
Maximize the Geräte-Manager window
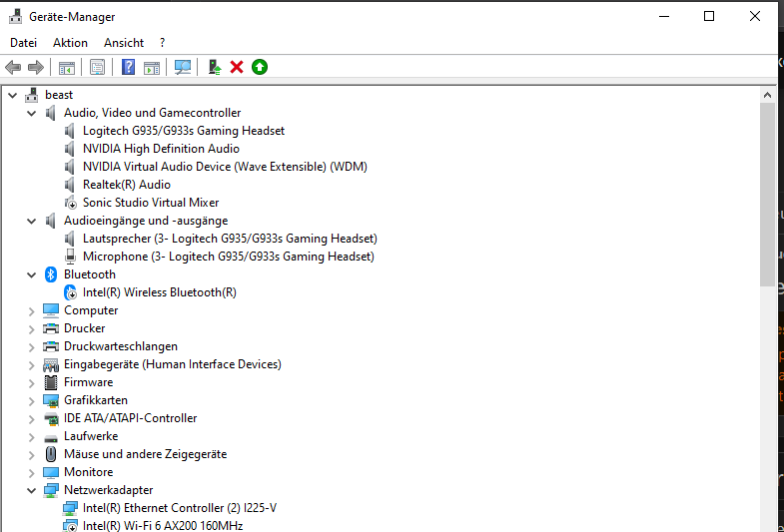709,17
